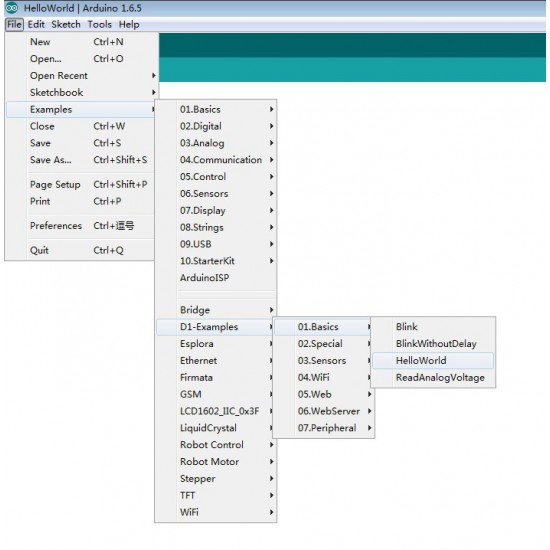The image size is (550, 550).
Task: Open the HelloWorld example sketch
Action: tap(433, 361)
